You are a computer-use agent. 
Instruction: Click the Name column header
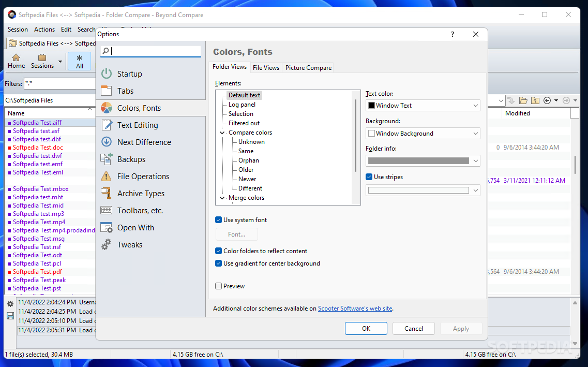click(50, 113)
